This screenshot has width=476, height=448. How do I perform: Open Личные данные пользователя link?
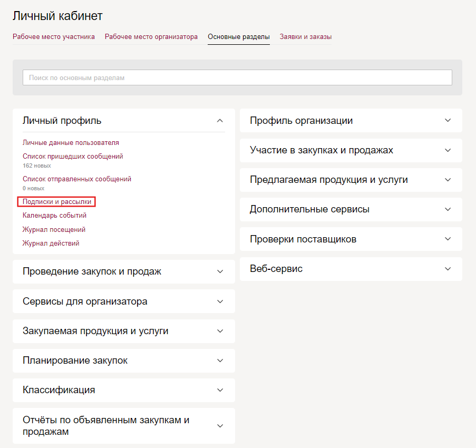pyautogui.click(x=71, y=143)
